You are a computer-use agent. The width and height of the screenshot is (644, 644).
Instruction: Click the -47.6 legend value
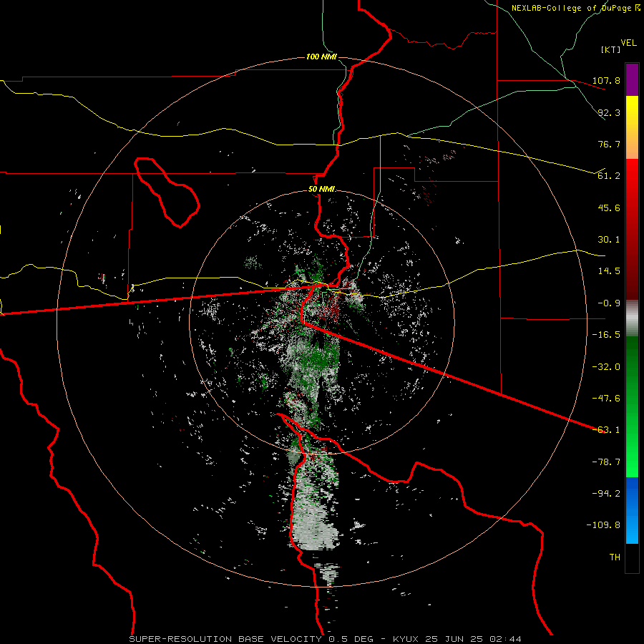tap(606, 399)
